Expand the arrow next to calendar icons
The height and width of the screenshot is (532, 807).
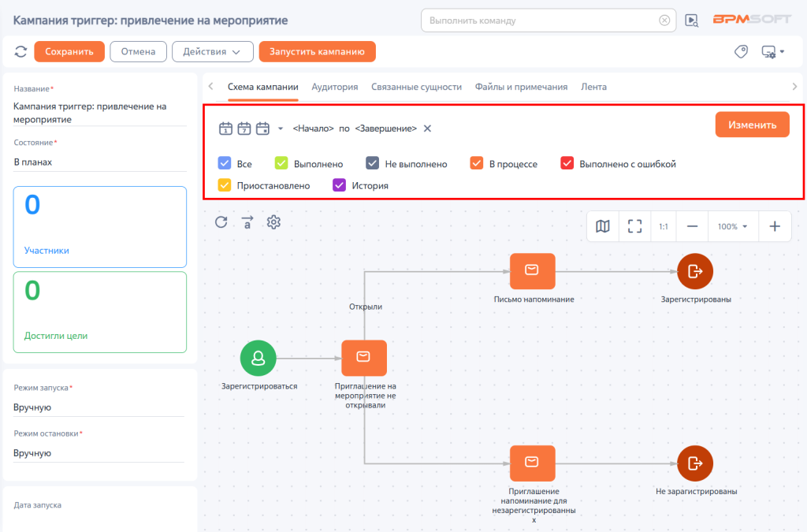point(281,128)
